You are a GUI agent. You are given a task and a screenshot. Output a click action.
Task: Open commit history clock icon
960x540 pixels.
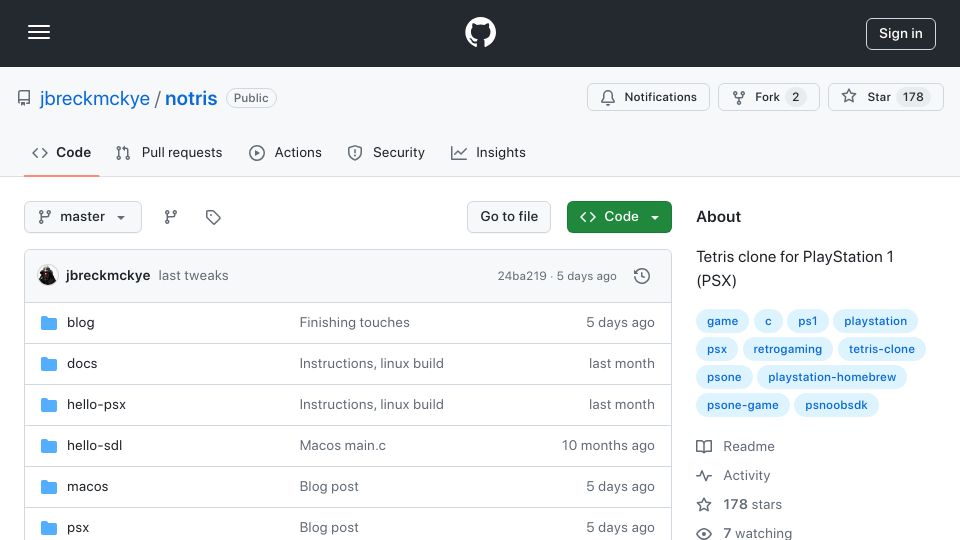[642, 276]
